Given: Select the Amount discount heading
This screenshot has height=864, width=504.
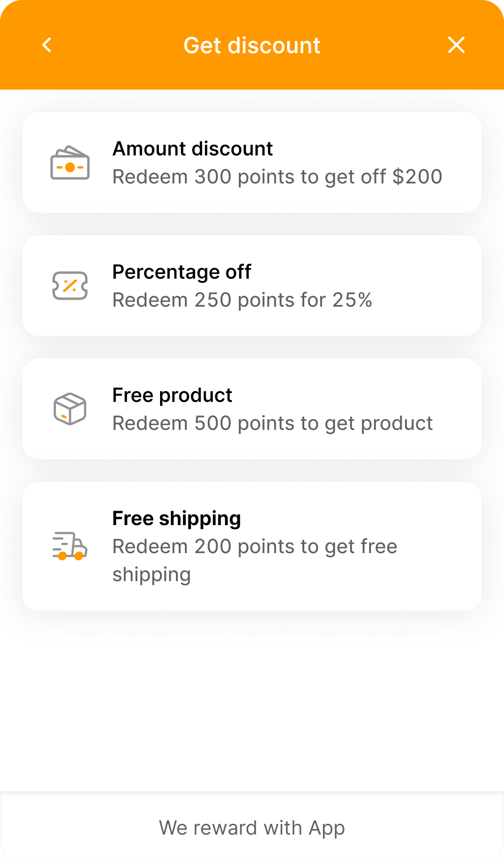Looking at the screenshot, I should click(192, 149).
